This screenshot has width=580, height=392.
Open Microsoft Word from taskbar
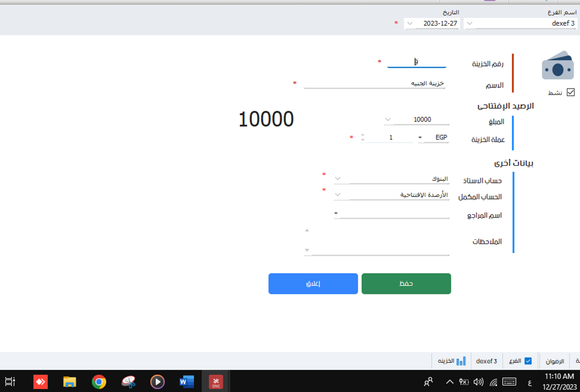click(x=186, y=381)
